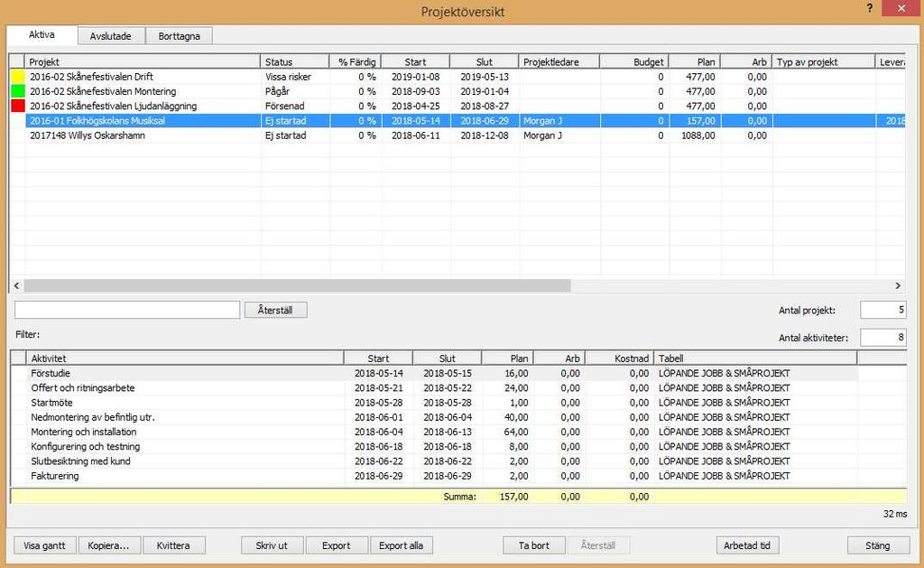Click the Kvittera button
The height and width of the screenshot is (568, 924).
click(173, 545)
